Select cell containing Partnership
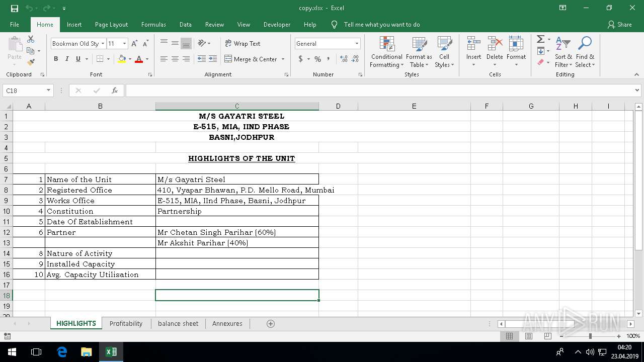 point(237,211)
